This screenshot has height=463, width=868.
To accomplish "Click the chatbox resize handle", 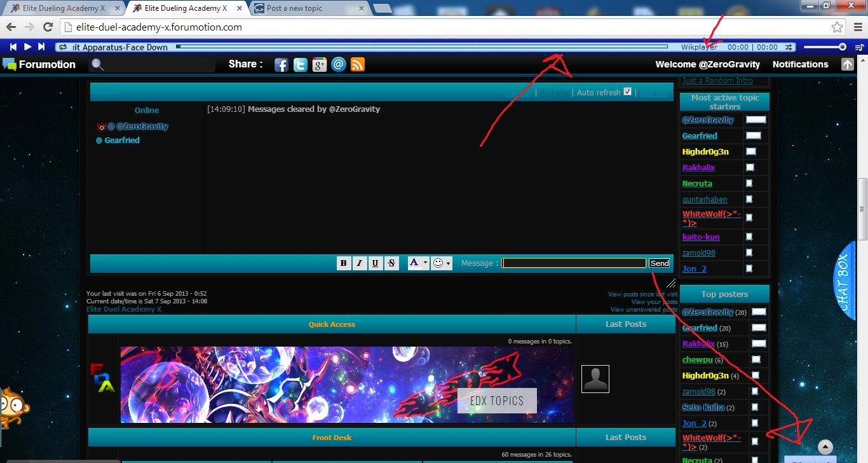I will point(671,283).
